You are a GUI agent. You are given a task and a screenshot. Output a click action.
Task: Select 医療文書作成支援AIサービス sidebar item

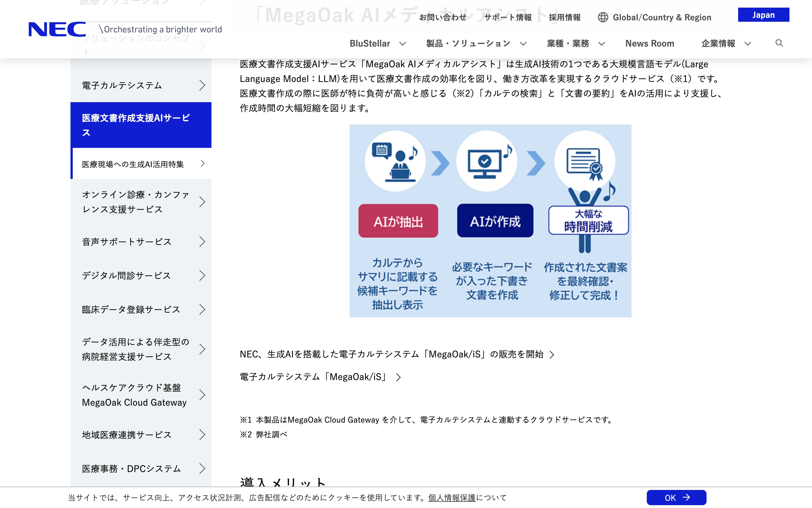141,125
